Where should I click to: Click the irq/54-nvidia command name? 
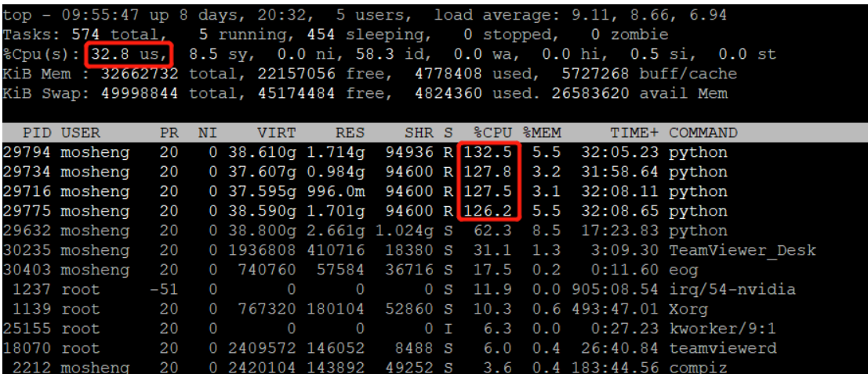pos(732,290)
